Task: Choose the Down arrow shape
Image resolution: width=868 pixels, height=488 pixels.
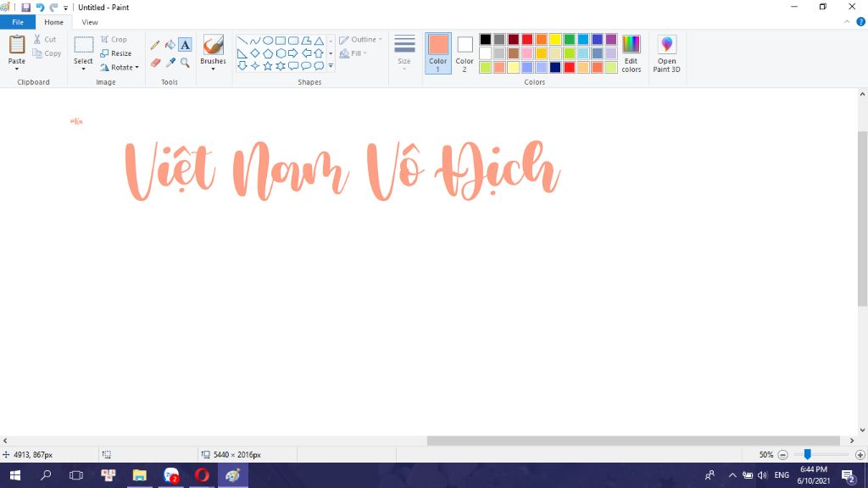Action: point(242,66)
